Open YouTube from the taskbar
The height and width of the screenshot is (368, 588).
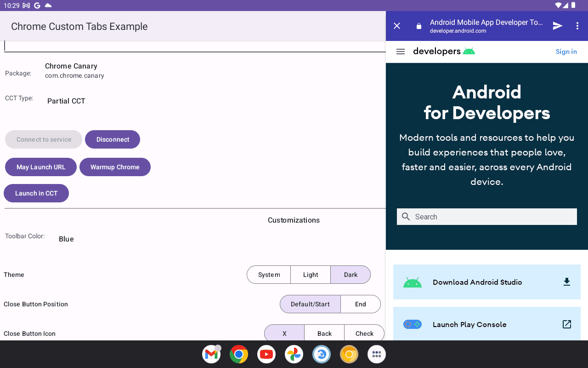(266, 354)
